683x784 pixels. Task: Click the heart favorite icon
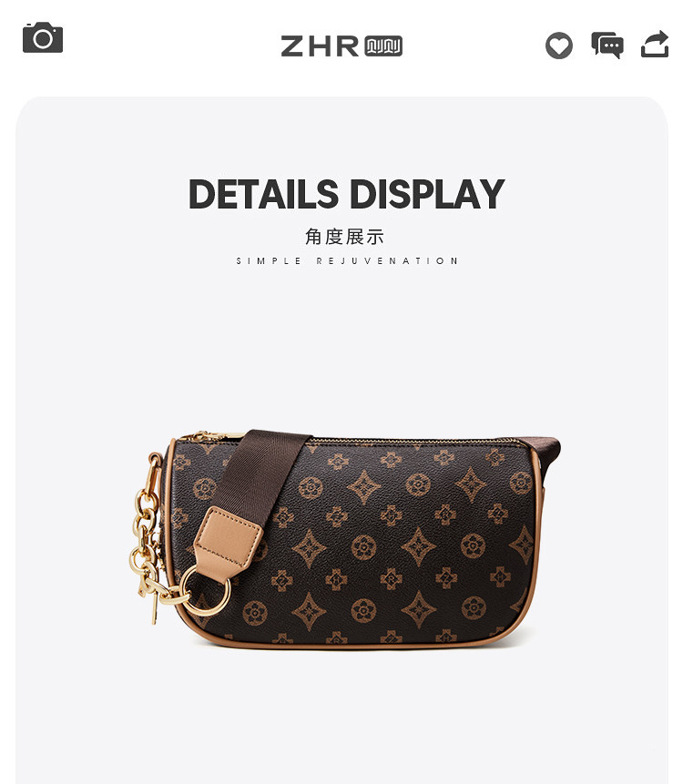tap(558, 46)
